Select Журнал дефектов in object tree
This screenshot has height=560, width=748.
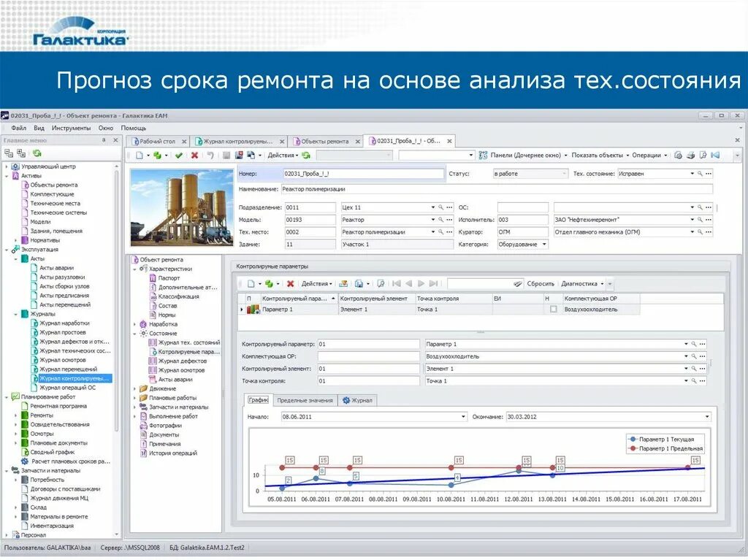[x=182, y=361]
